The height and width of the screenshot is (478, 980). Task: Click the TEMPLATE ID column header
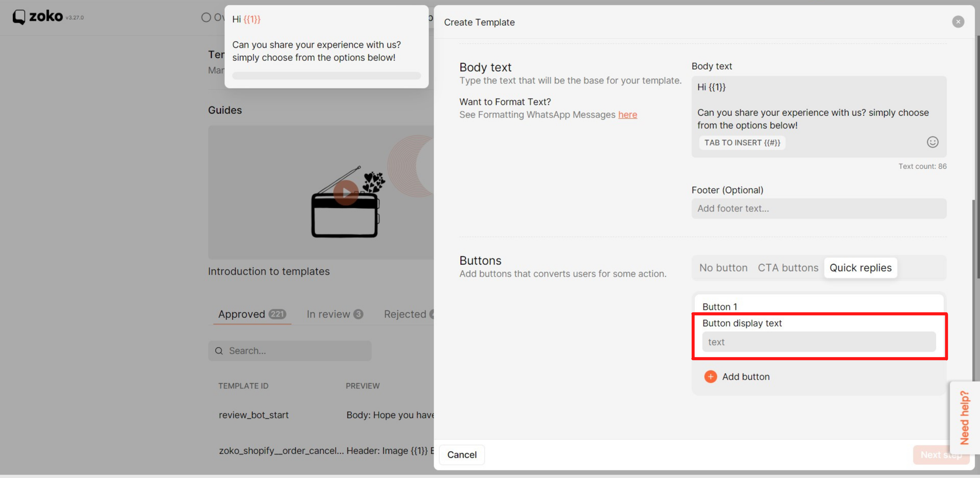[243, 386]
